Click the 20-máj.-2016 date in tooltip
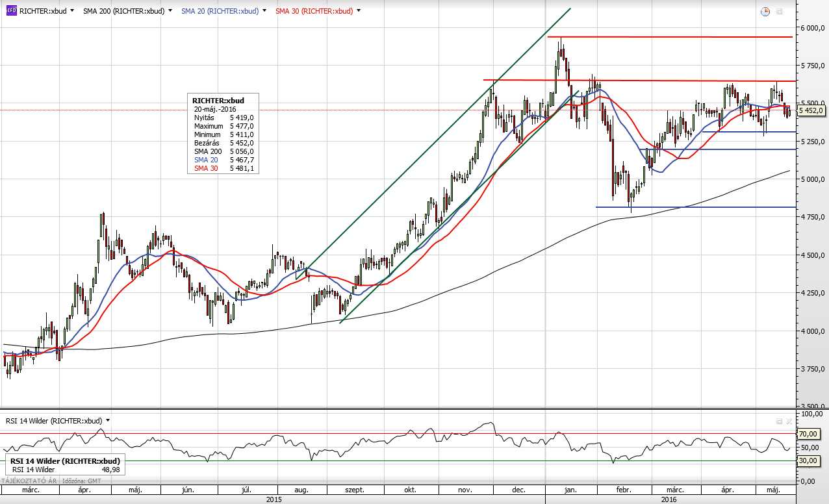829x504 pixels. (x=216, y=109)
